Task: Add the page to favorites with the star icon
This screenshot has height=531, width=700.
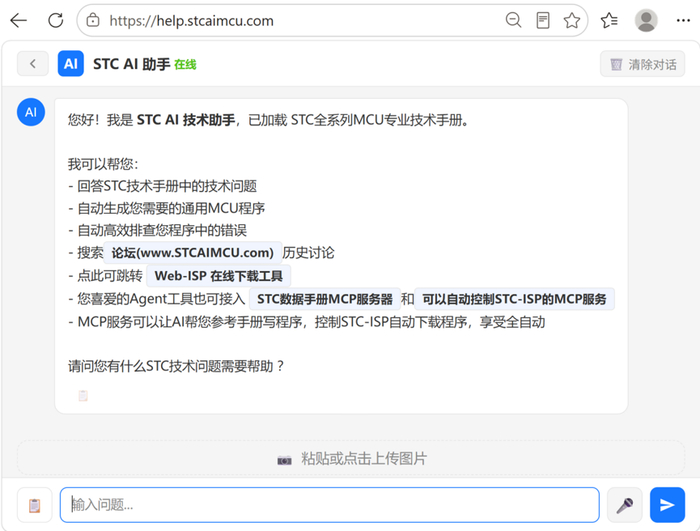Action: pos(571,21)
